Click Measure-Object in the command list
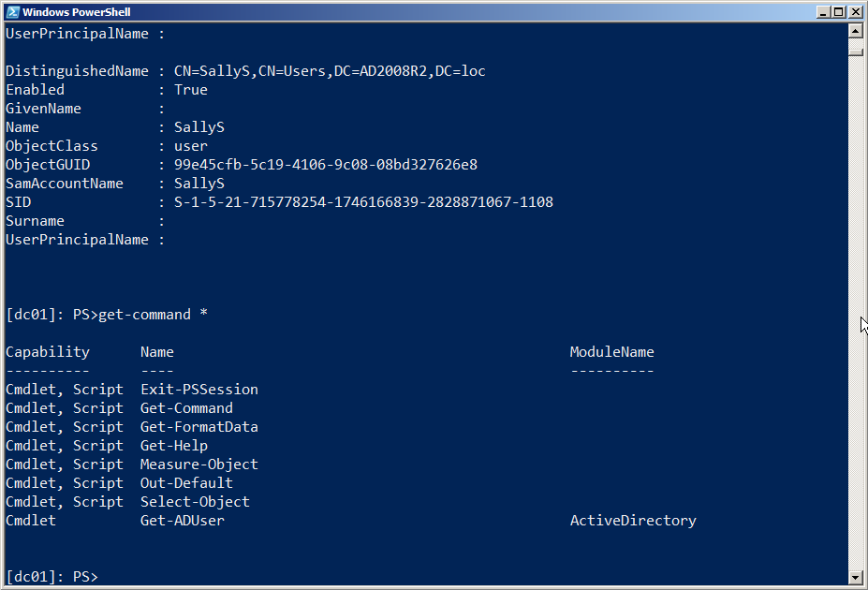The width and height of the screenshot is (868, 590). coord(199,465)
